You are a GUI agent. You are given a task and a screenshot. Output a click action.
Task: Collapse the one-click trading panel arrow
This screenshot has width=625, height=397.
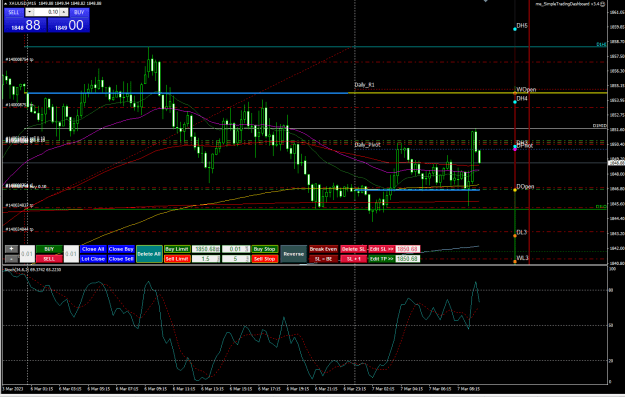click(x=5, y=4)
